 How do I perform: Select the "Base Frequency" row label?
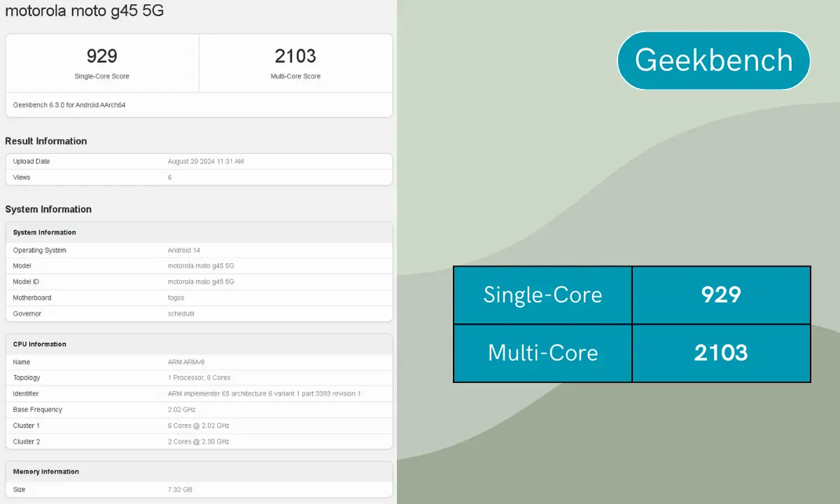click(x=38, y=410)
